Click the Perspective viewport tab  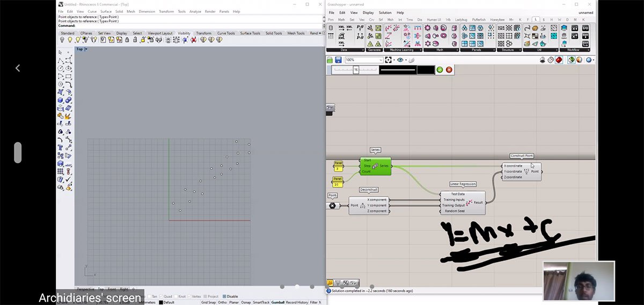(86, 289)
